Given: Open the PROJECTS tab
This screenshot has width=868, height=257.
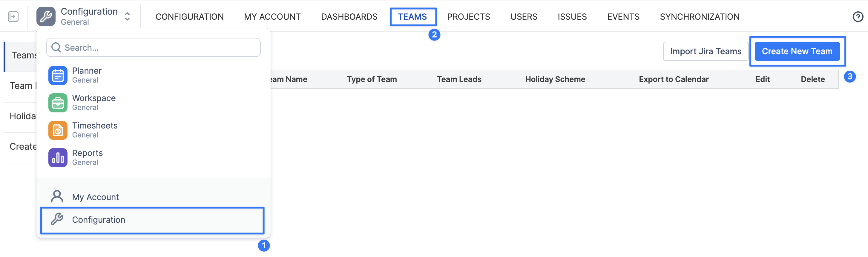Looking at the screenshot, I should pos(468,16).
